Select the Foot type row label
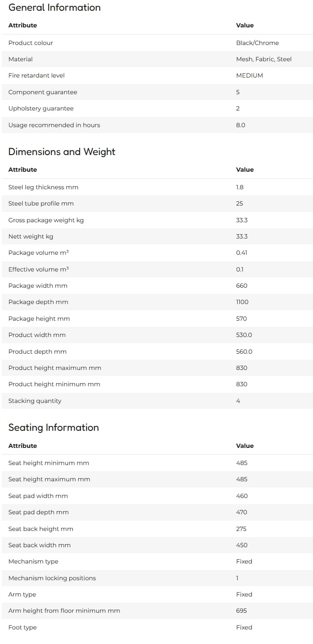Viewport: 313px width, 644px height. point(22,627)
